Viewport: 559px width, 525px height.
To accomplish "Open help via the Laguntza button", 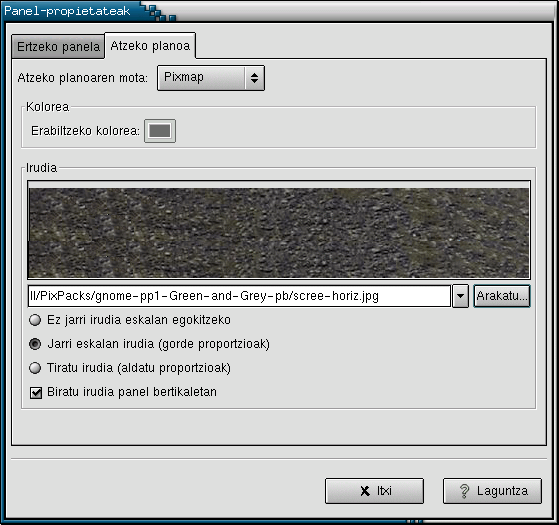I will coord(492,491).
